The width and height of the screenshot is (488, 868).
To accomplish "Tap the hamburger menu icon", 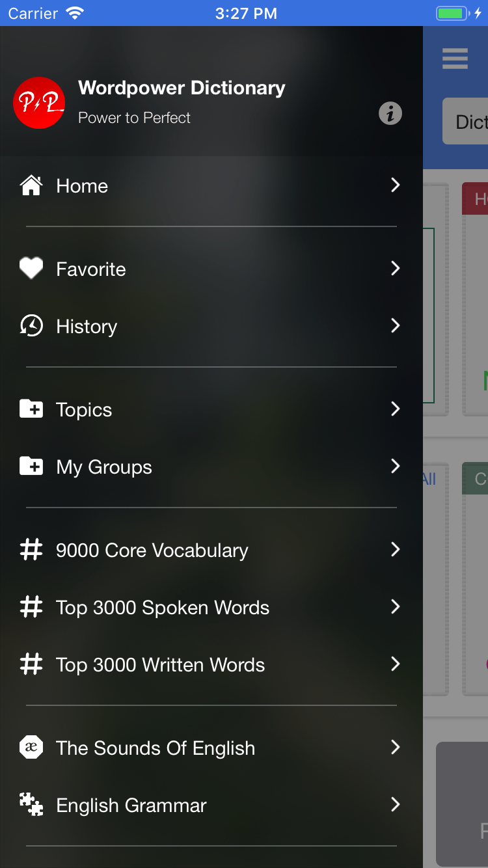I will coord(455,59).
